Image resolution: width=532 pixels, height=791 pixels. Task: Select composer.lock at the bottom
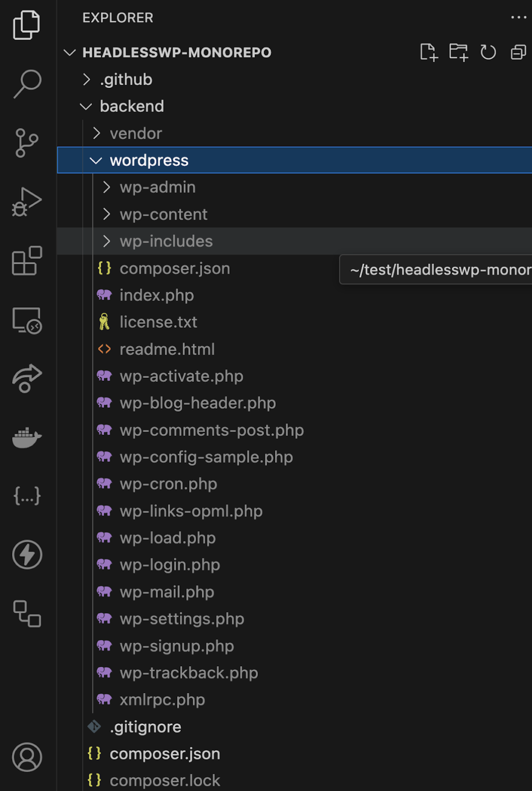pos(165,780)
